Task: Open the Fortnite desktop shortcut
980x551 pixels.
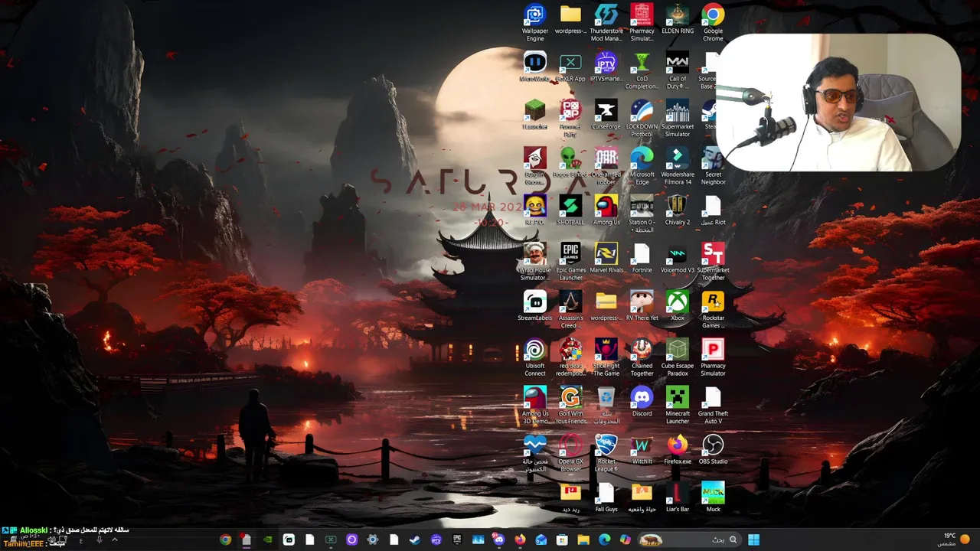Action: pos(642,258)
